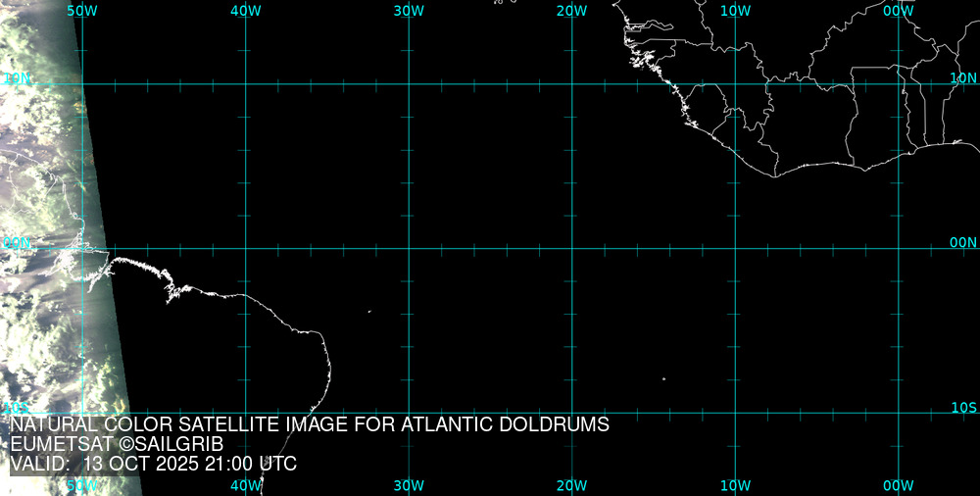Select the 10W label along the bottom edge

click(x=735, y=485)
